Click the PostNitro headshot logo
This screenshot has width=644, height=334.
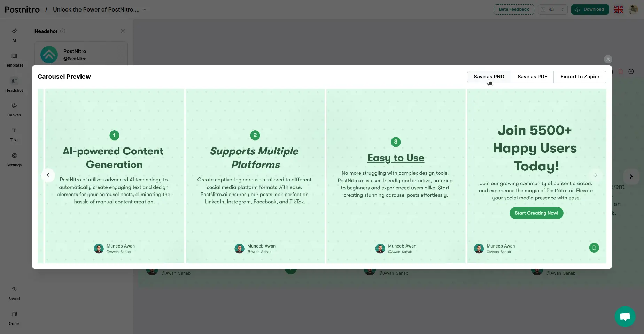tap(49, 55)
